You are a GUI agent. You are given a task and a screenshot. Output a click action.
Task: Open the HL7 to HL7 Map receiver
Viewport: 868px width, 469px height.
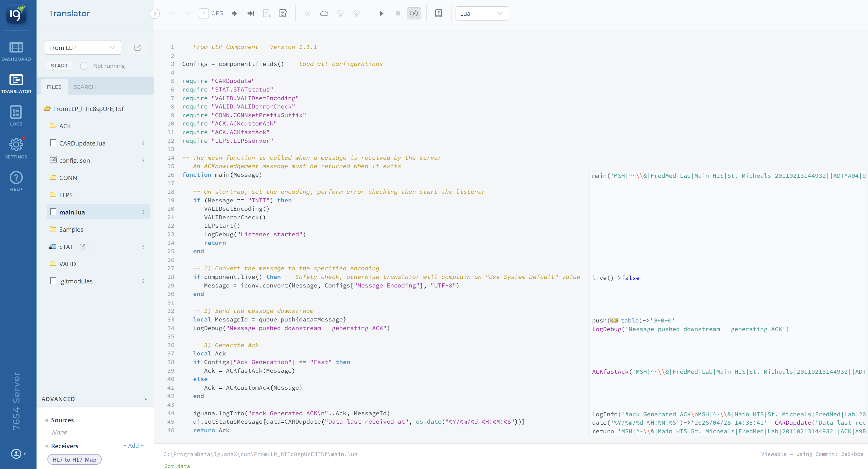(x=75, y=460)
